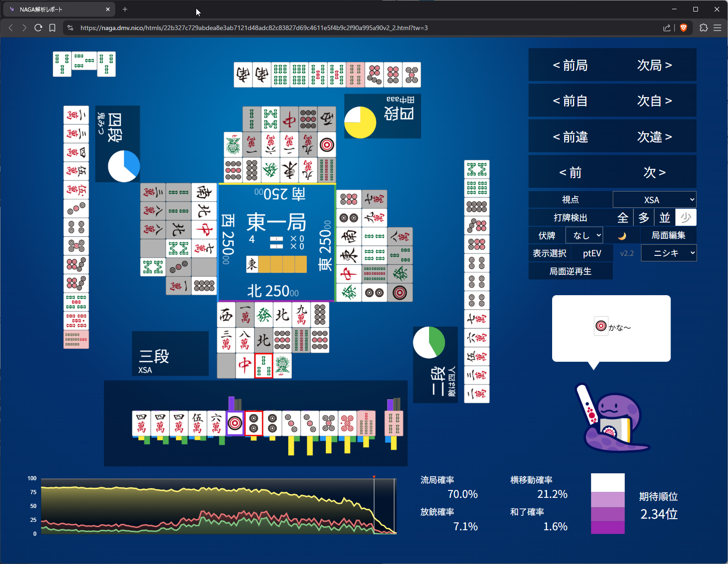Open the browser hamburger menu icon
Screen dimensions: 728x564
(717, 28)
